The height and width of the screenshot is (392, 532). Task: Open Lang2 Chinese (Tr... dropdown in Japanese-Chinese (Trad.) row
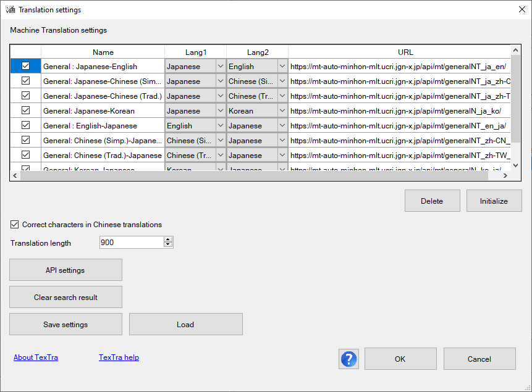click(282, 96)
